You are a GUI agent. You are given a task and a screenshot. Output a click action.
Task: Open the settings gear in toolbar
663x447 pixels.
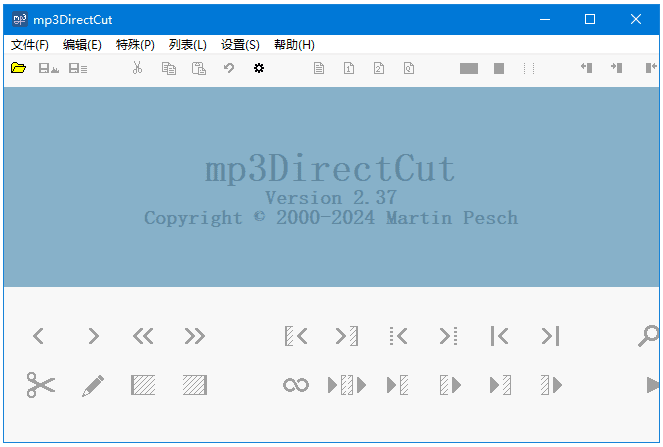(x=259, y=68)
